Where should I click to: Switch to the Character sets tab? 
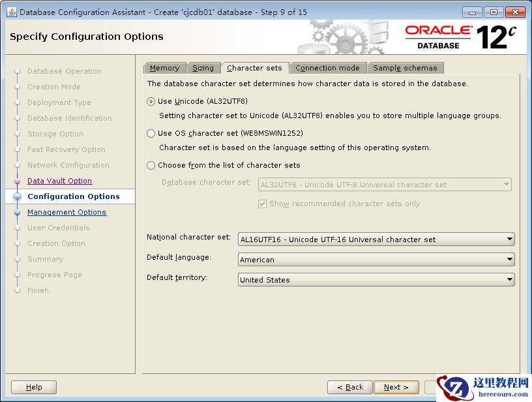pyautogui.click(x=254, y=68)
